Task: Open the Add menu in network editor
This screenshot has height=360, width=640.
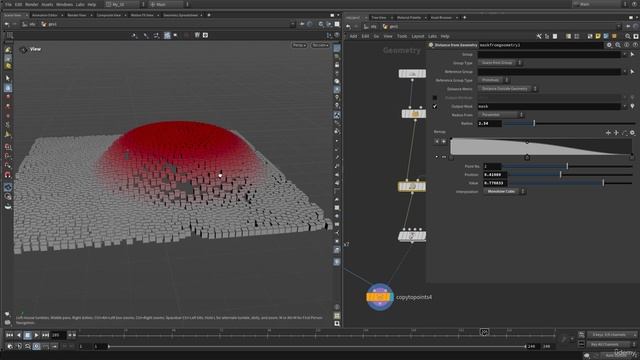Action: (353, 36)
